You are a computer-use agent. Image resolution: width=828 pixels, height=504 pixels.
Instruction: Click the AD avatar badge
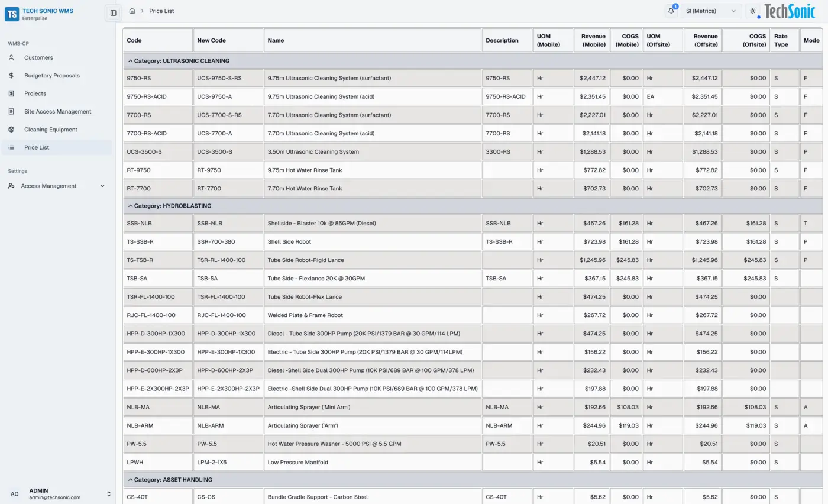pyautogui.click(x=15, y=494)
